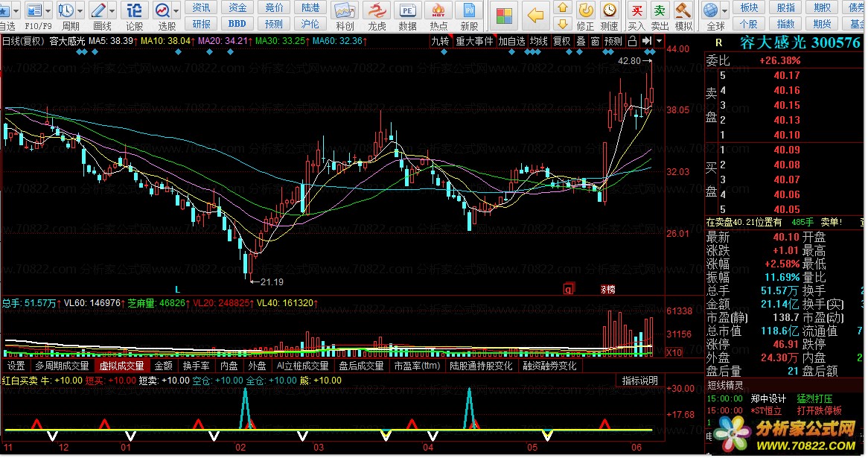Expand the 自选 dropdown arrow
The image size is (868, 458).
point(16,10)
